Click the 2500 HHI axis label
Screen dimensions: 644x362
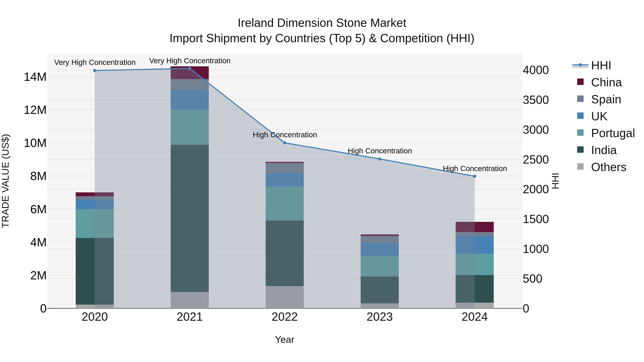(536, 160)
